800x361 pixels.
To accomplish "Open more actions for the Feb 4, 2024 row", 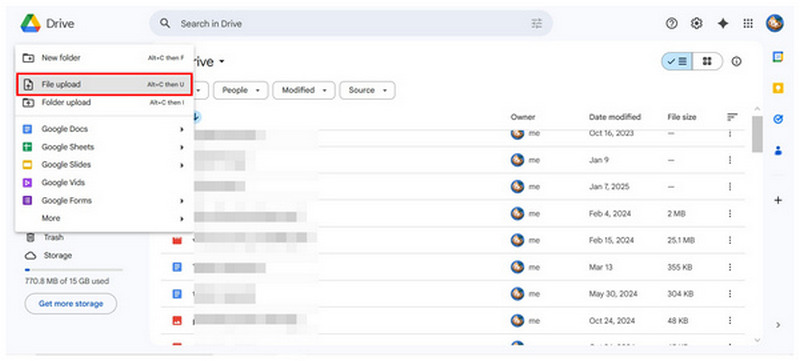I will pyautogui.click(x=730, y=214).
